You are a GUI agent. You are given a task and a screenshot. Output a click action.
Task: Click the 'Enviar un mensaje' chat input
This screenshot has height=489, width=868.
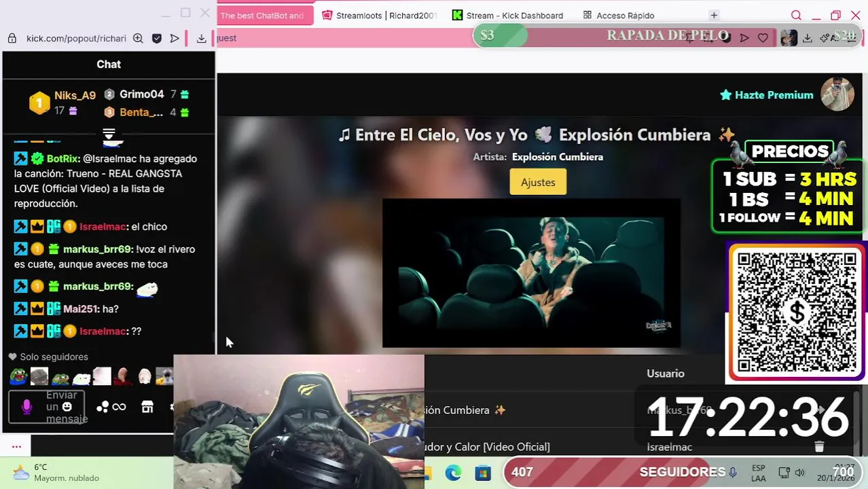click(46, 407)
